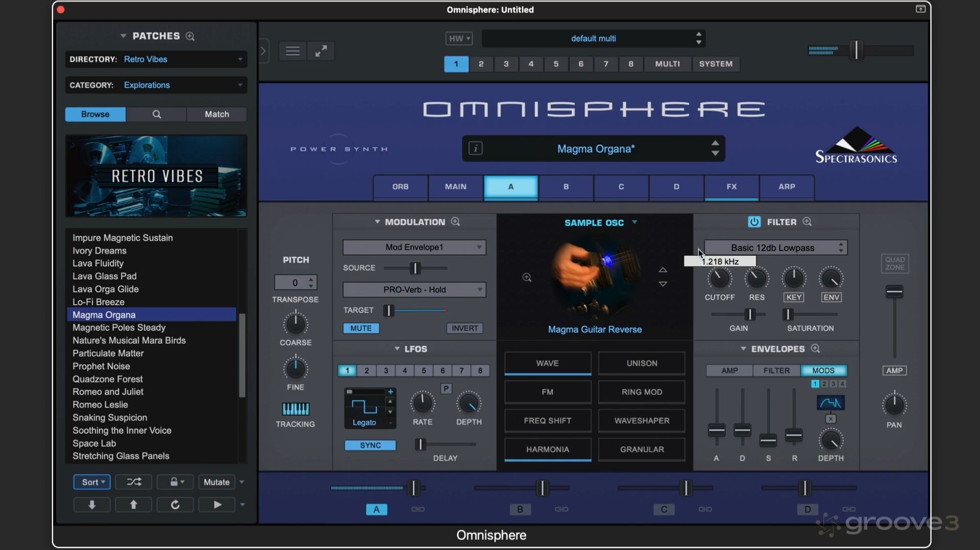This screenshot has height=550, width=980.
Task: Zoom into the Sample Osc soundsource
Action: coord(527,278)
